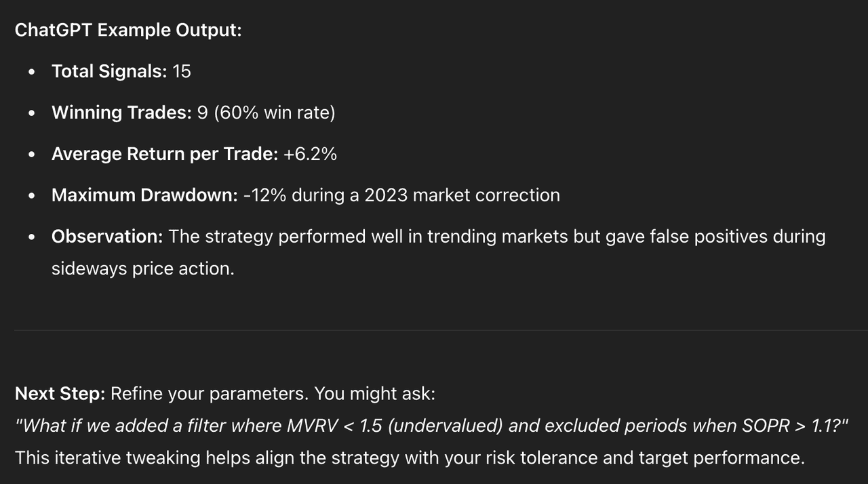868x484 pixels.
Task: Click the "9 (60% win rate)" text
Action: pyautogui.click(x=266, y=113)
